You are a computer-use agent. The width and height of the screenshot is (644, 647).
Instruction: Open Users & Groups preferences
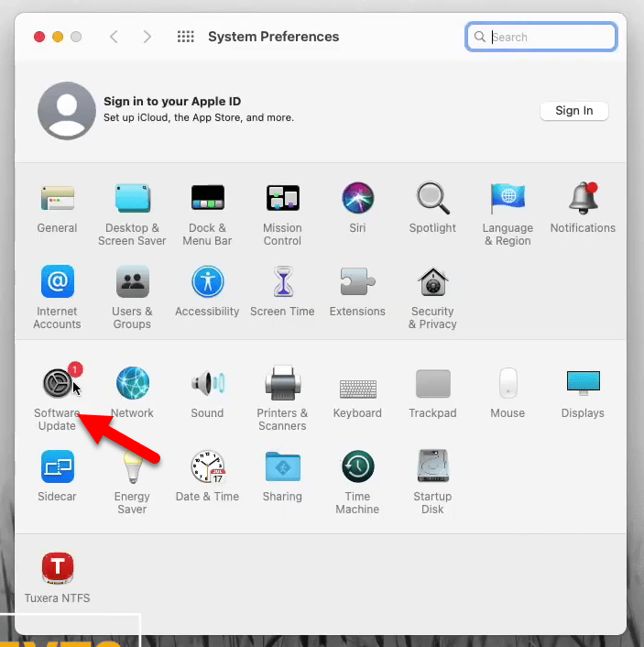tap(133, 281)
